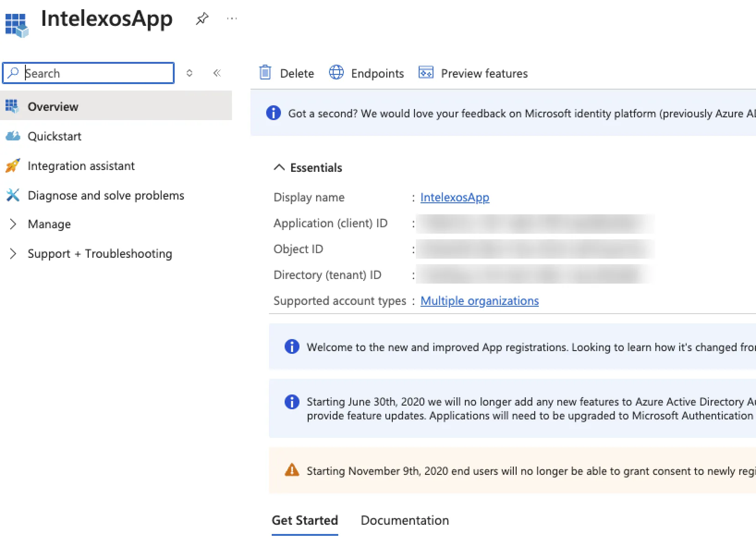Click the Diagnose wrench icon
Screen dimensions: 756x558
click(x=13, y=195)
